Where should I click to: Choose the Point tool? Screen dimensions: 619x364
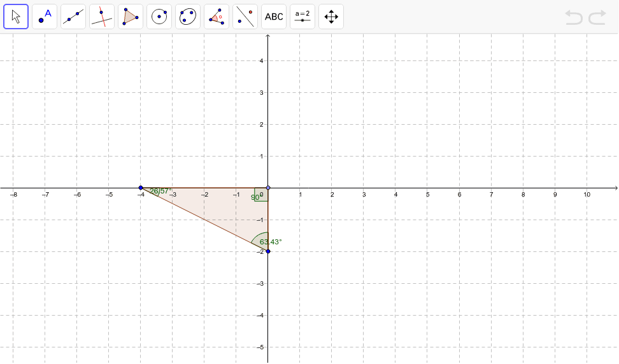(x=45, y=17)
